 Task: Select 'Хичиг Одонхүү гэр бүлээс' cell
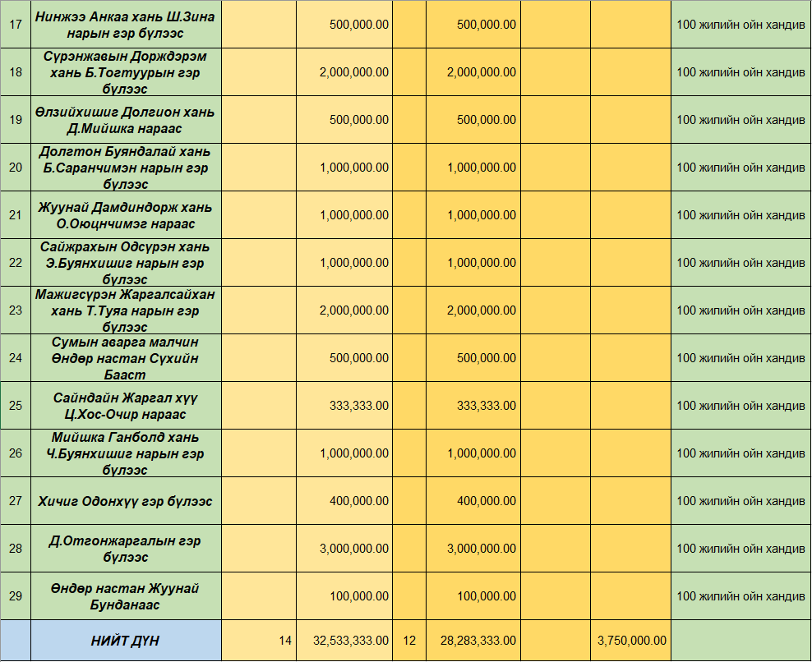tap(126, 500)
